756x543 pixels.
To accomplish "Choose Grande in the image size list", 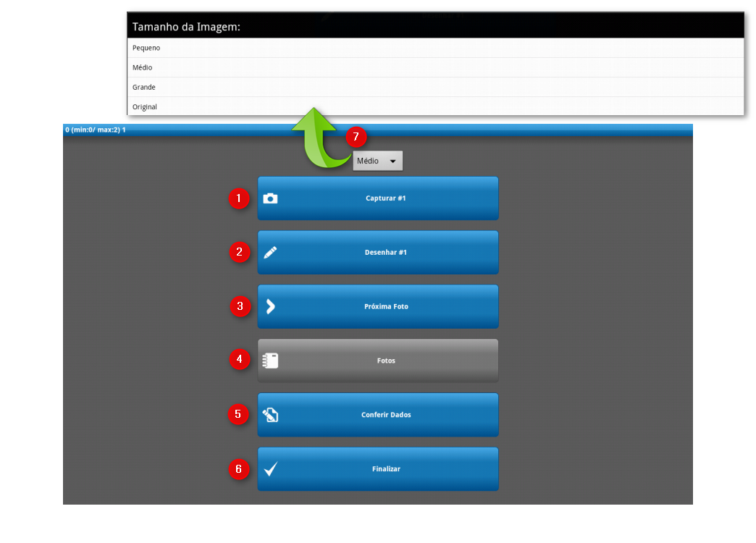I will tap(435, 88).
